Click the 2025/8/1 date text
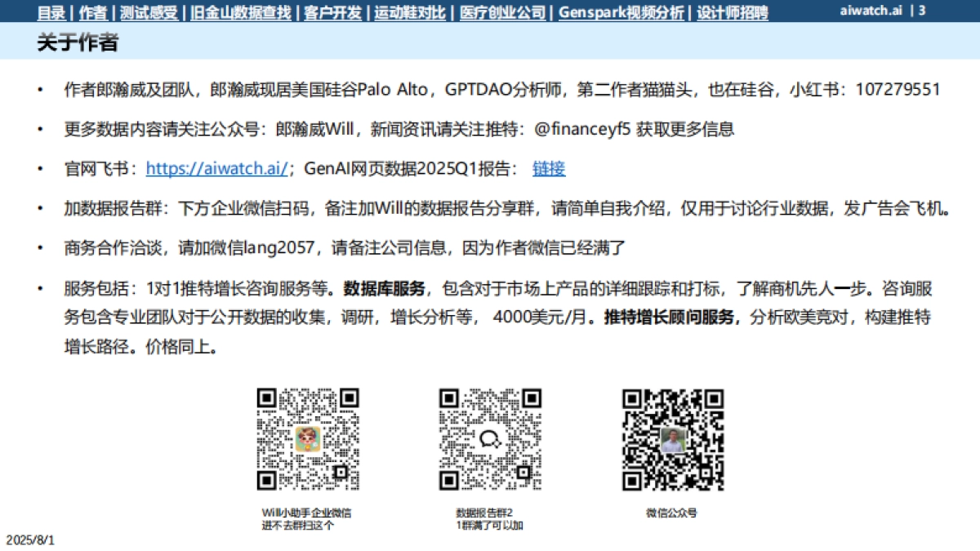 coord(31,539)
